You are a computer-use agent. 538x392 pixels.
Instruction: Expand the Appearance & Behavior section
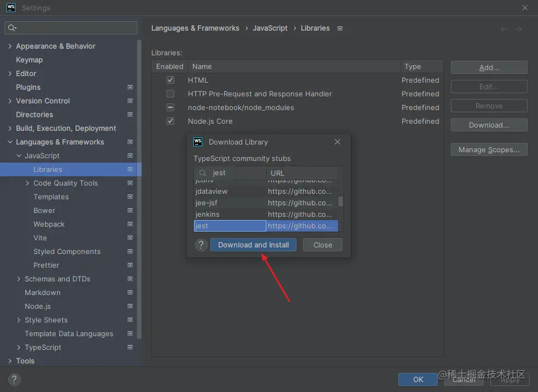pyautogui.click(x=10, y=46)
